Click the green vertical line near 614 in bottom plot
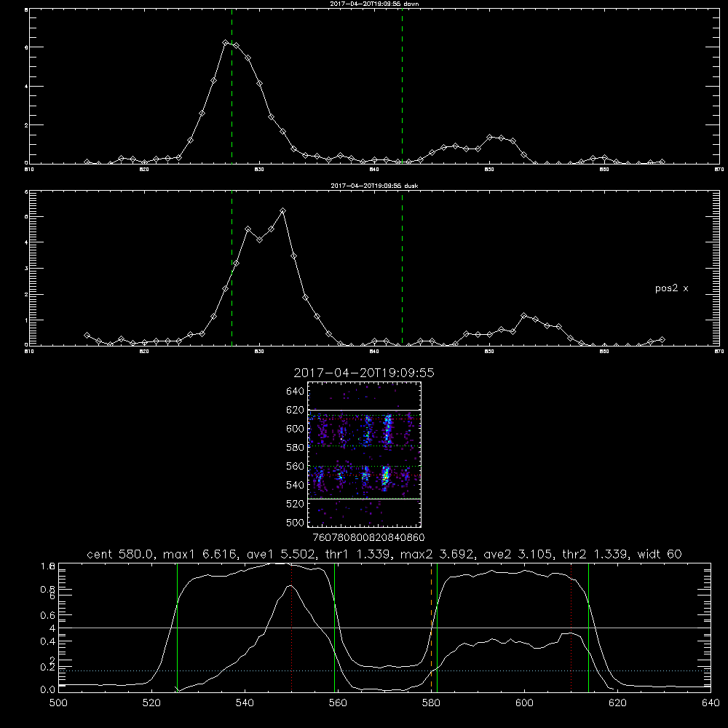 coord(588,628)
